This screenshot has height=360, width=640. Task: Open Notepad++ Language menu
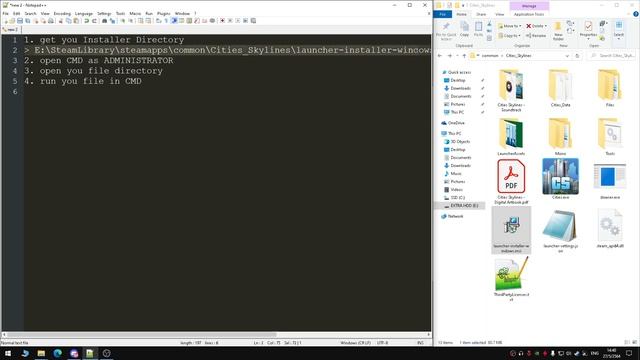tap(84, 13)
